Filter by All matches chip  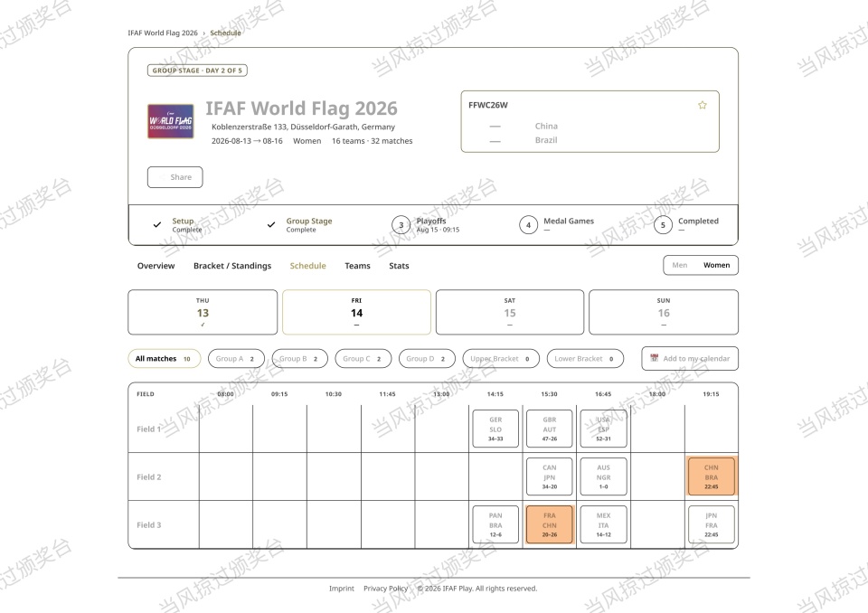tap(165, 359)
